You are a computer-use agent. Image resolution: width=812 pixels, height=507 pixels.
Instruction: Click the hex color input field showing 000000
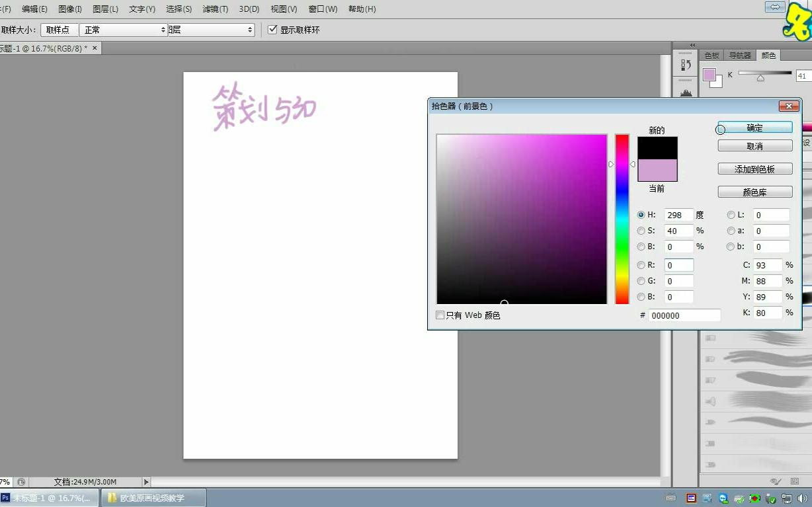coord(684,315)
